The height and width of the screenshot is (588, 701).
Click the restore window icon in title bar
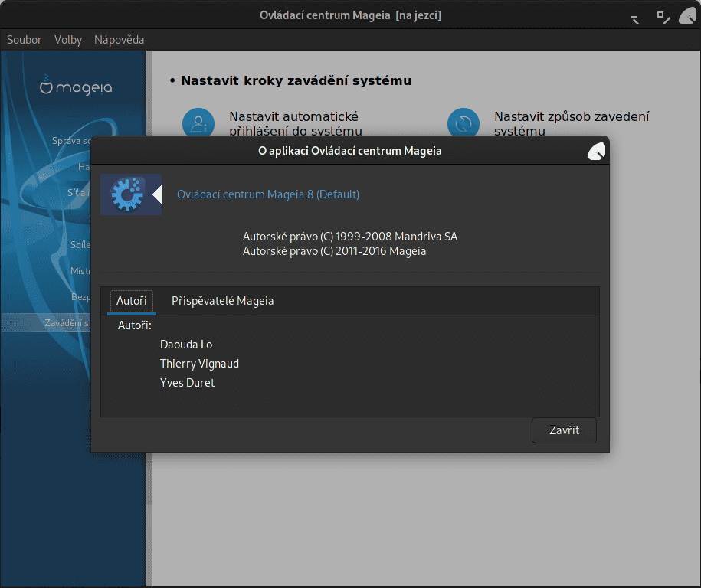(x=660, y=15)
